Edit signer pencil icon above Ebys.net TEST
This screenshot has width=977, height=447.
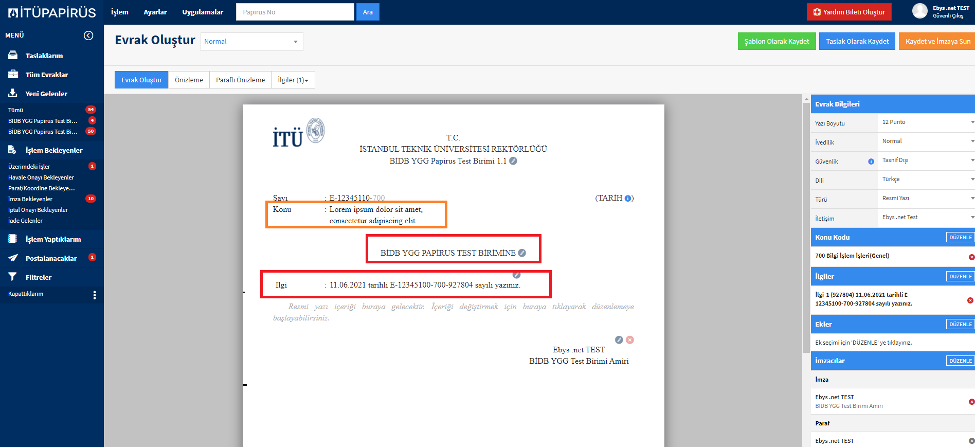pos(619,340)
